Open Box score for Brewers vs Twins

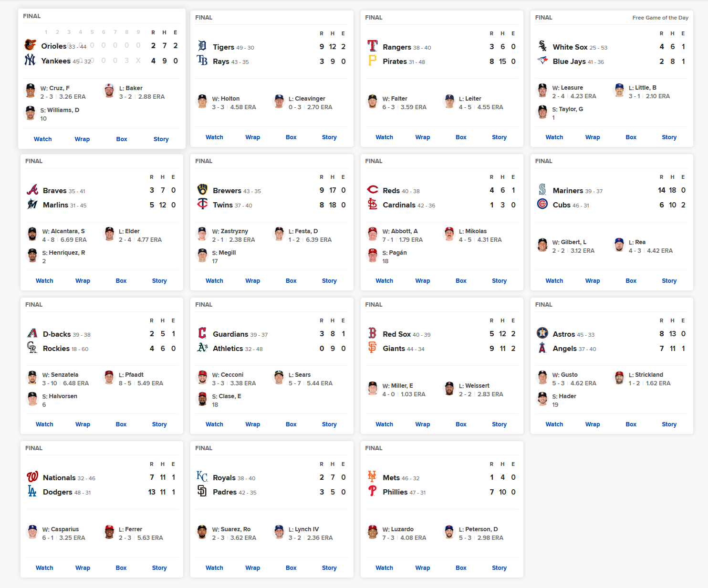pyautogui.click(x=291, y=281)
